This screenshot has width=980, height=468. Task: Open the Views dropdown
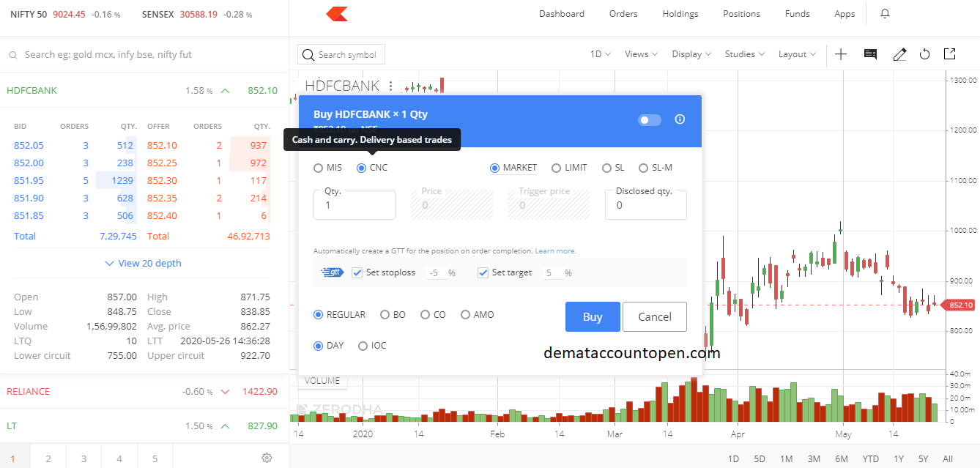pyautogui.click(x=642, y=54)
